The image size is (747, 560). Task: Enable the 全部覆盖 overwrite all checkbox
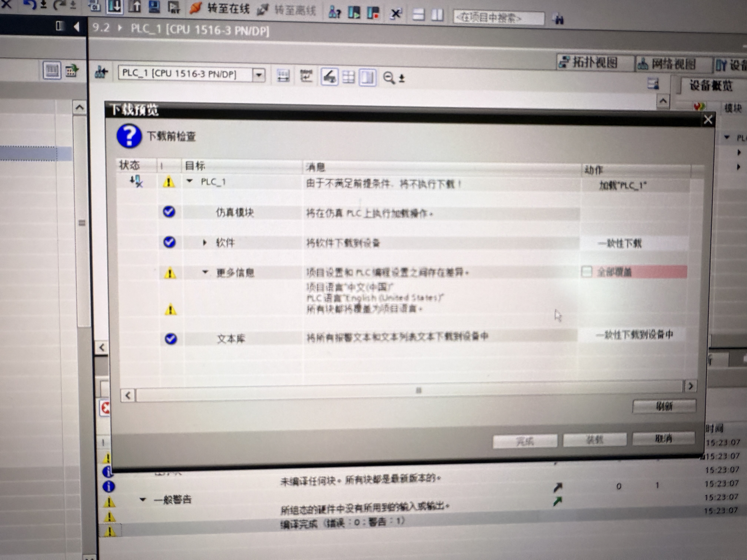click(x=587, y=272)
